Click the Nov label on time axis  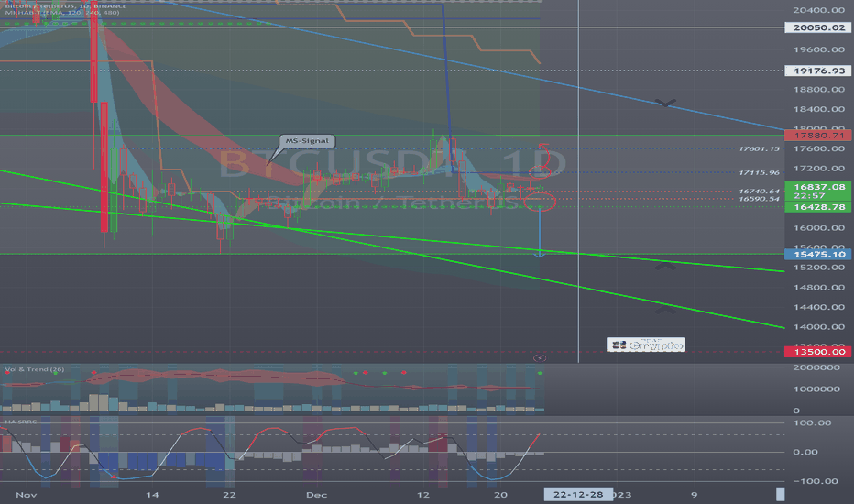click(27, 495)
